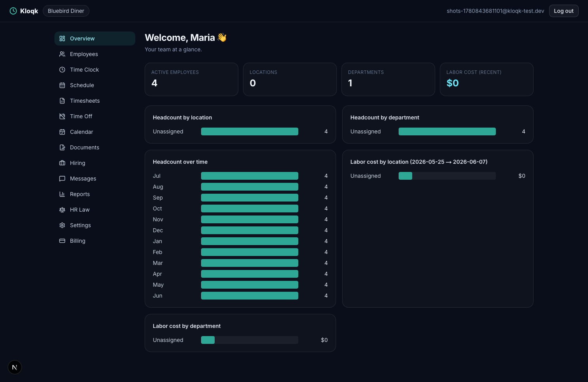Open HR Law page
The image size is (588, 382).
coord(95,210)
